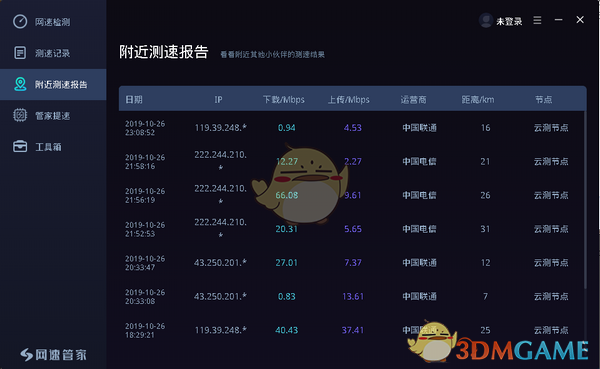Switch to 网速检测 tab
600x369 pixels.
click(53, 22)
